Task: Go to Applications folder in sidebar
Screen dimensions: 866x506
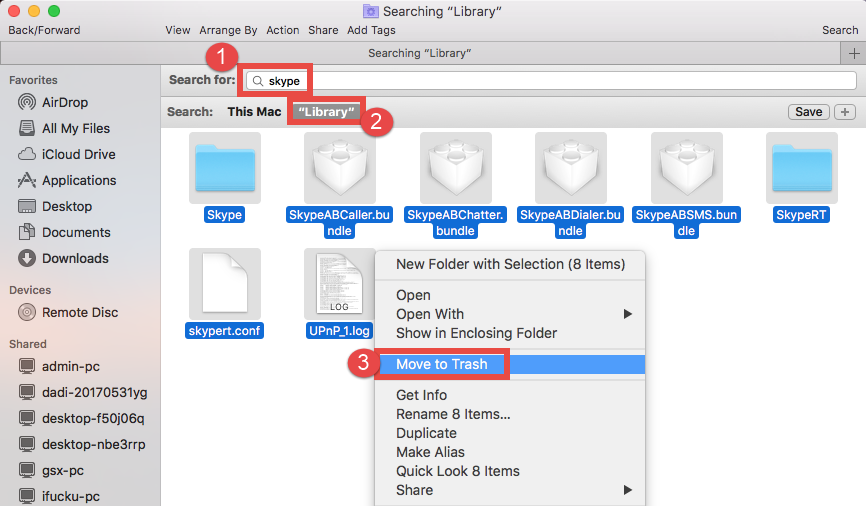Action: pos(67,180)
